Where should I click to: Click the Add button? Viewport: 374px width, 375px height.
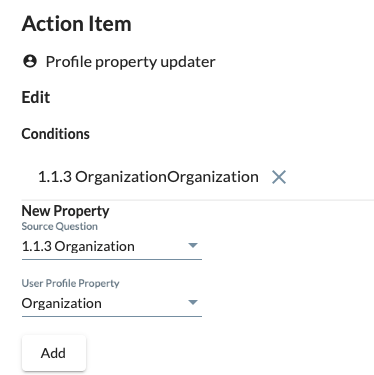pos(54,353)
